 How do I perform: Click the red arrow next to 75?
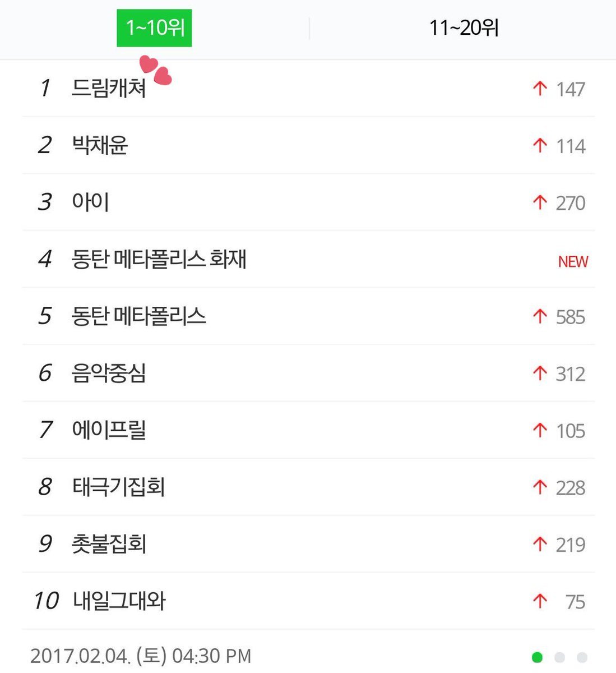click(540, 601)
